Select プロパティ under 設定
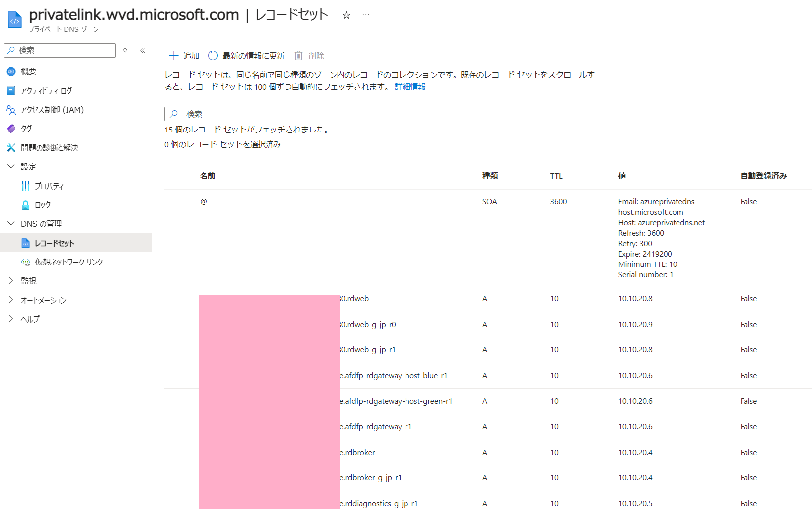The height and width of the screenshot is (526, 812). coord(49,186)
